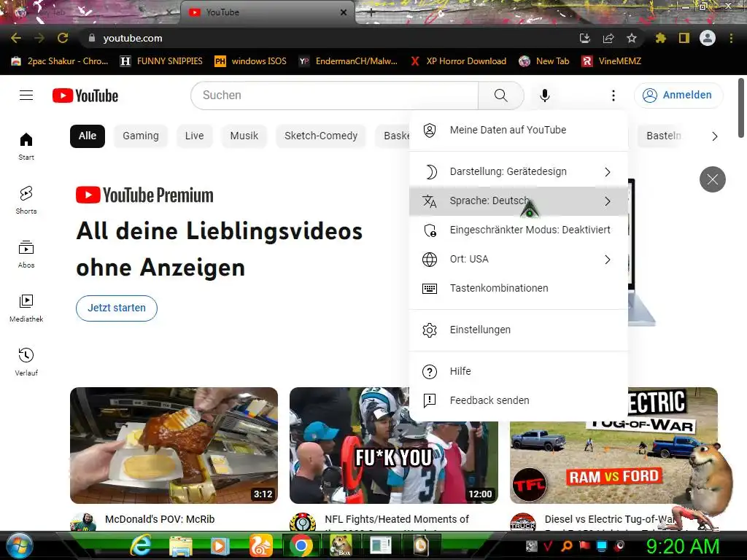
Task: Start voice search with microphone icon
Action: point(544,96)
